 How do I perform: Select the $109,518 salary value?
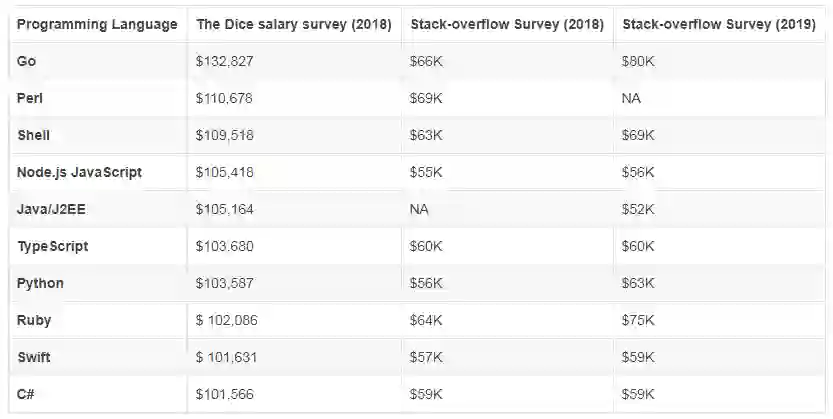[x=225, y=135]
